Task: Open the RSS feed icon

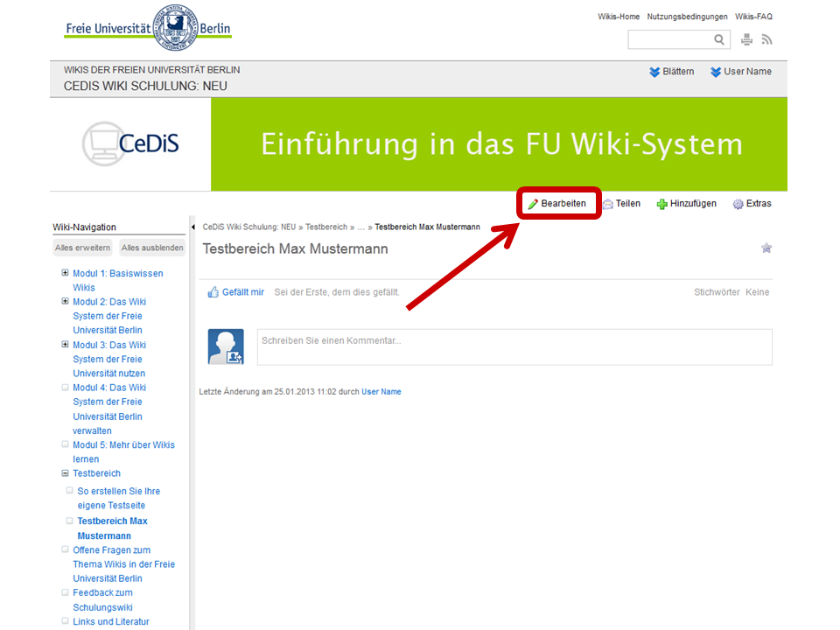Action: [x=766, y=39]
